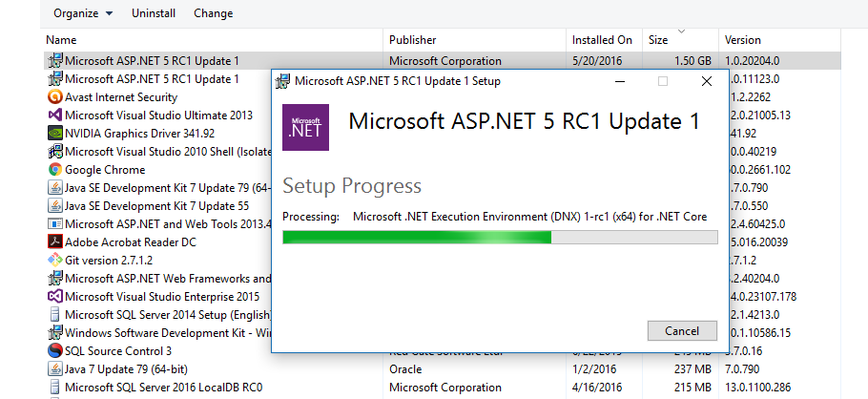Click the purple .NET logo in the setup dialog
Viewport: 868px width, 399px height.
306,127
